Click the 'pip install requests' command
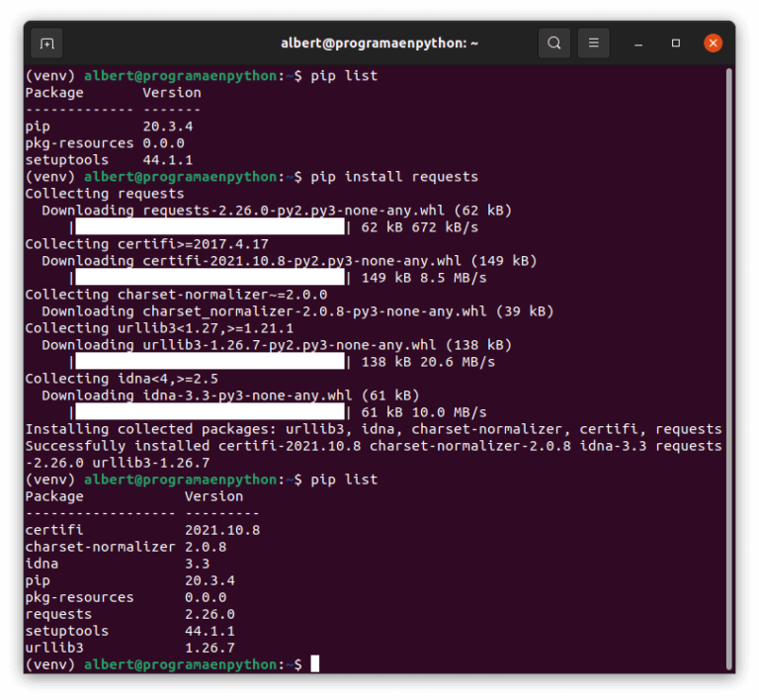 (x=394, y=177)
